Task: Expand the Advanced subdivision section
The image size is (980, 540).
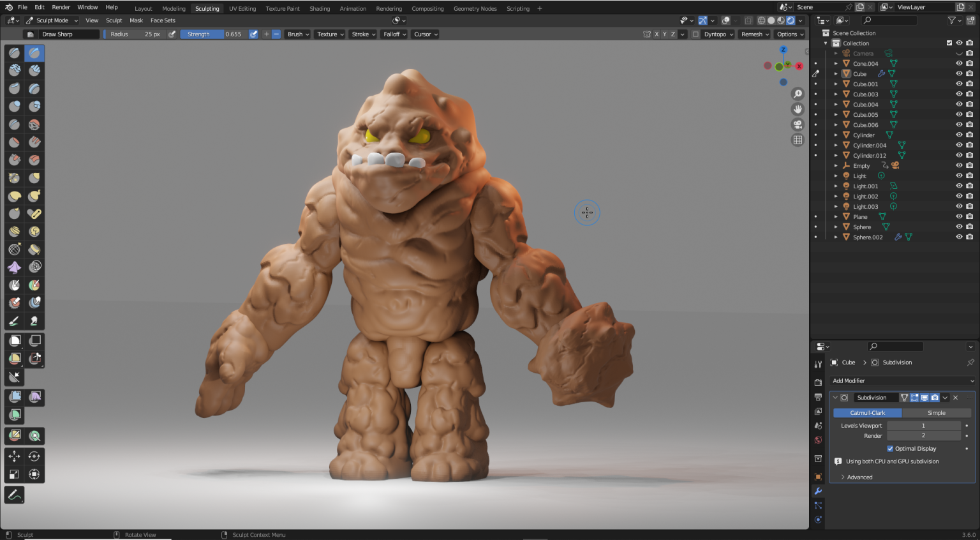Action: (x=859, y=477)
